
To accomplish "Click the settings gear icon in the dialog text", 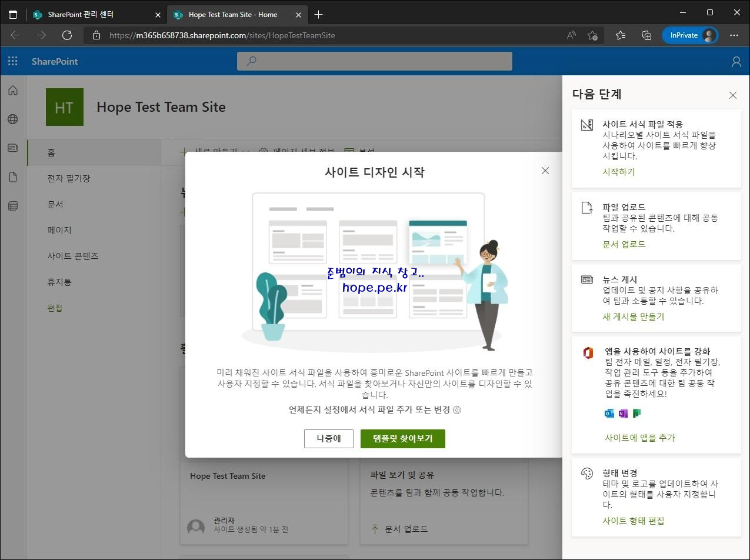I will (x=457, y=410).
